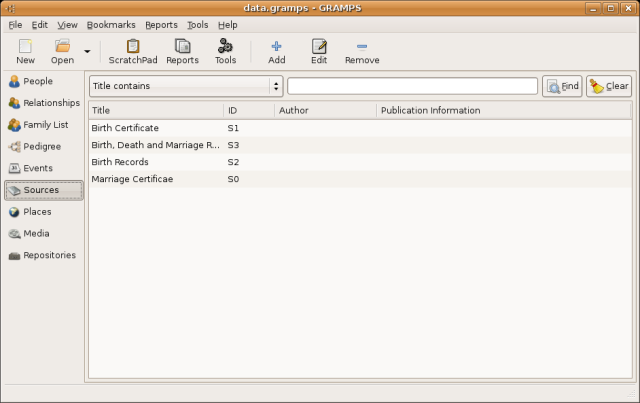Open the View menu
640x403 pixels.
[x=67, y=24]
